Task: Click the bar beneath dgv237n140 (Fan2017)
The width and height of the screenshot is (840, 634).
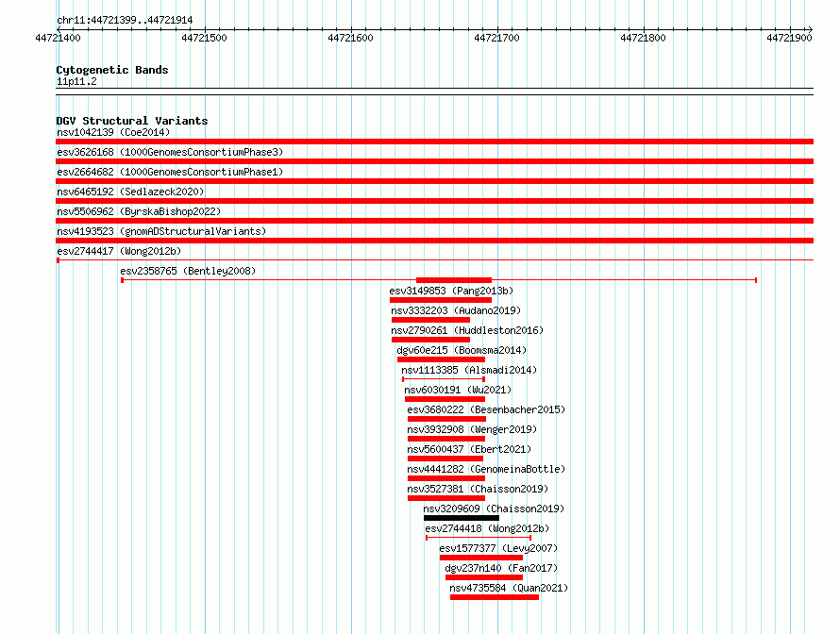Action: pos(484,577)
